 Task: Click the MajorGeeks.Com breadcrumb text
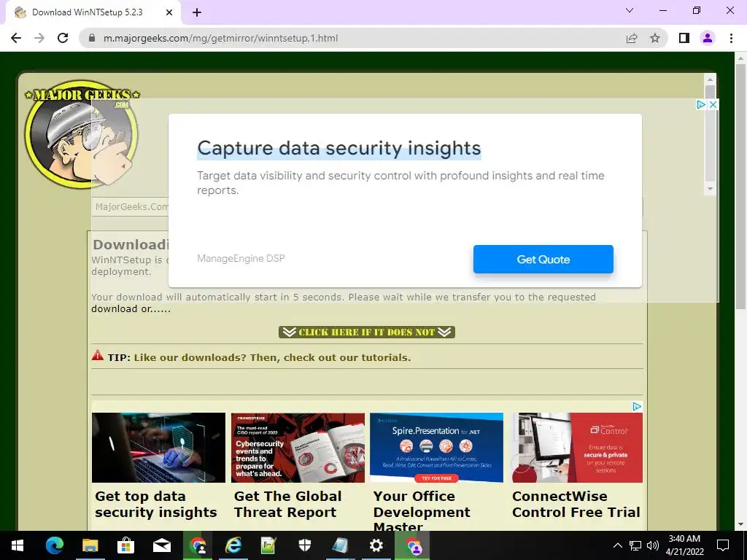(x=131, y=206)
